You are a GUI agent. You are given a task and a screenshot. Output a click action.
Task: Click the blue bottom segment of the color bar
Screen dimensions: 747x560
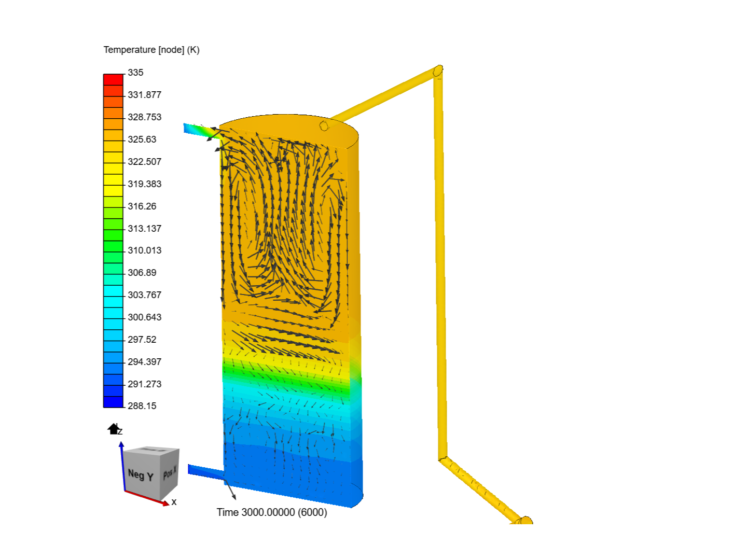[x=113, y=401]
